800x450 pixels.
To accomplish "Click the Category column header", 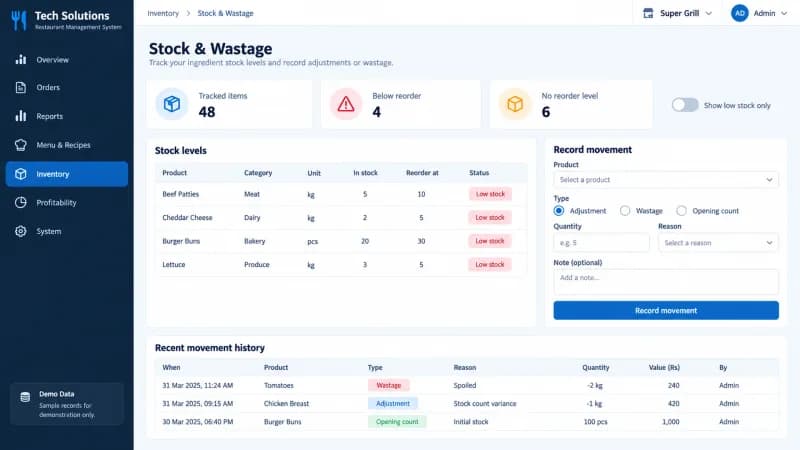I will 258,173.
